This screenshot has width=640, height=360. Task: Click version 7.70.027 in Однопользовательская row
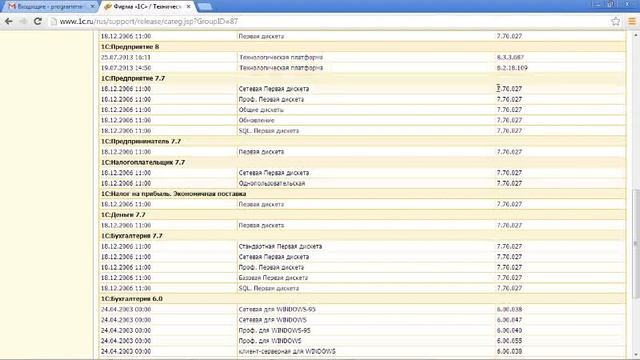click(509, 183)
